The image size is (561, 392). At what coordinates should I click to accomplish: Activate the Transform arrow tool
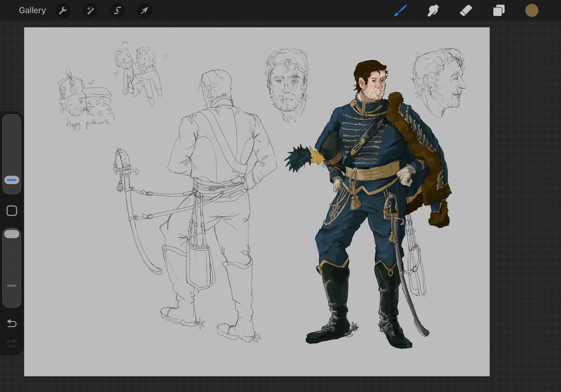pyautogui.click(x=145, y=10)
